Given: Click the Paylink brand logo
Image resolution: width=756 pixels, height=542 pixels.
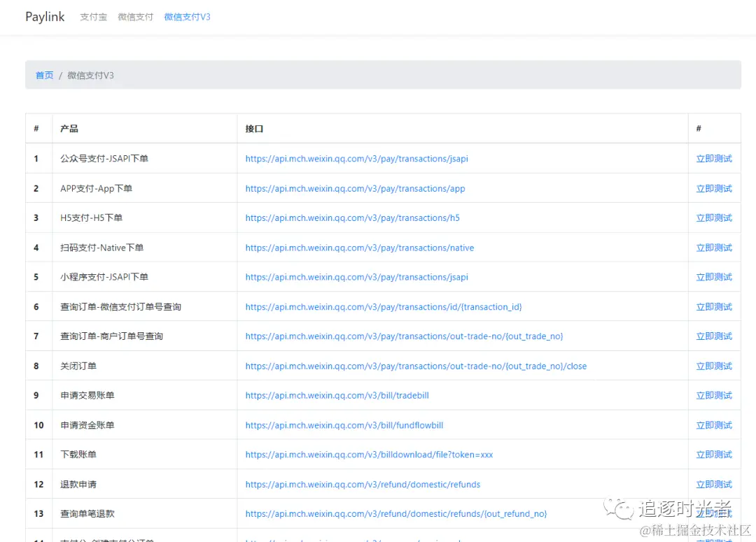Looking at the screenshot, I should point(44,16).
